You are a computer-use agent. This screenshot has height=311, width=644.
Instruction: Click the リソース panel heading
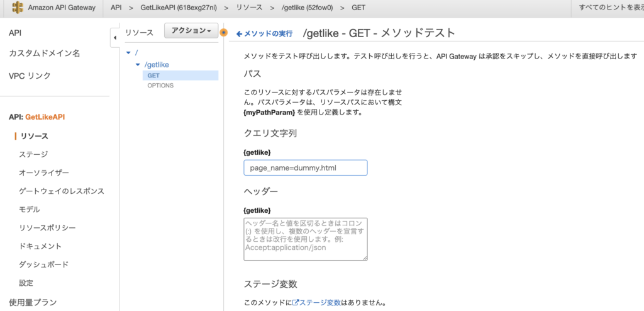tap(139, 33)
